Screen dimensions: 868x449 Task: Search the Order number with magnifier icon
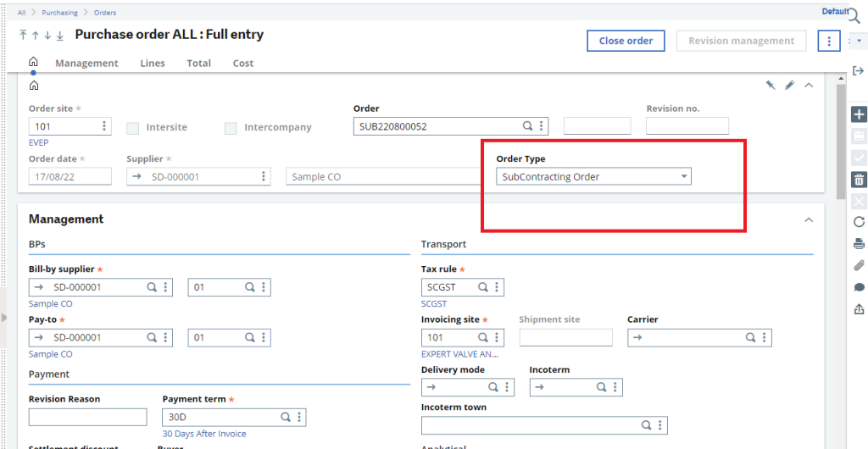(x=527, y=126)
